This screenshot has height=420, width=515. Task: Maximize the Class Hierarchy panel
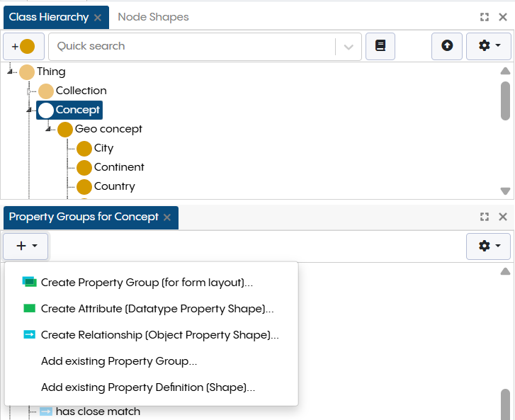(x=485, y=17)
